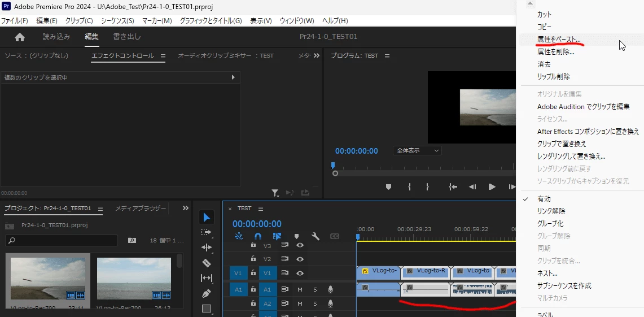Screen dimensions: 644x317
Task: Open Project panel hamburger menu
Action: 100,209
